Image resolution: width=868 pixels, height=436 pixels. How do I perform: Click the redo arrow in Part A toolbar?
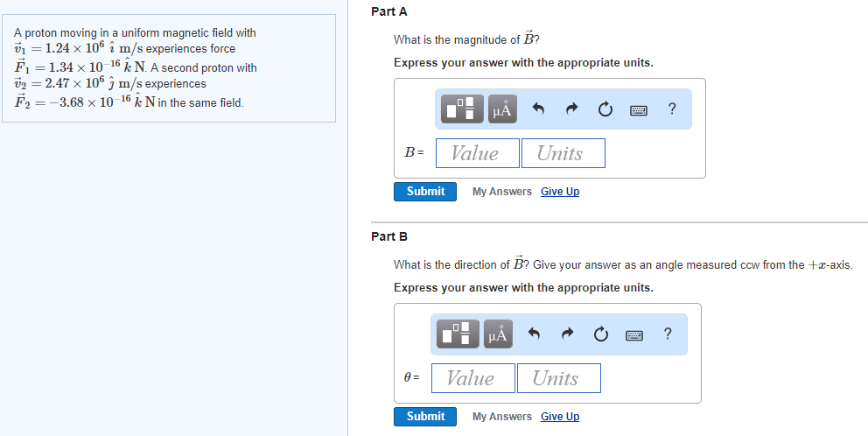click(572, 109)
